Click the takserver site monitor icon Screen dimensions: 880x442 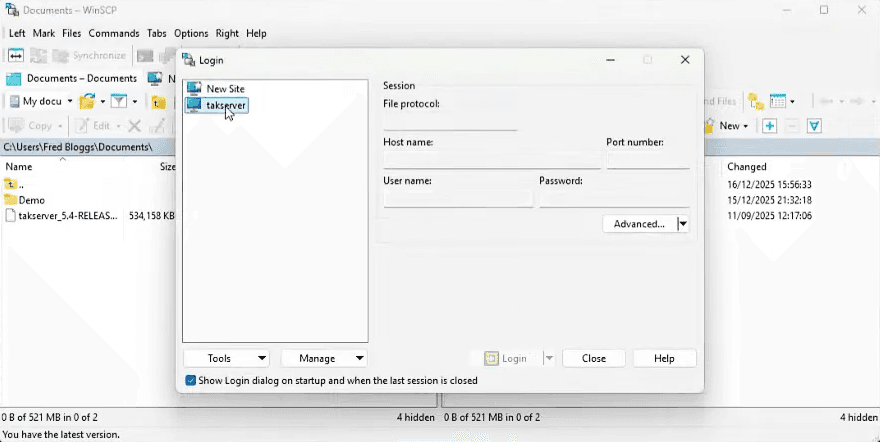pyautogui.click(x=194, y=105)
